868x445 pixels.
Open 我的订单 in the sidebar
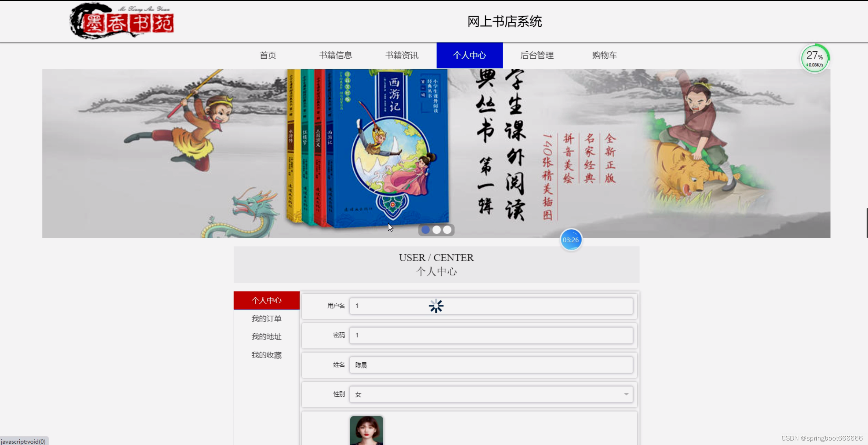266,319
